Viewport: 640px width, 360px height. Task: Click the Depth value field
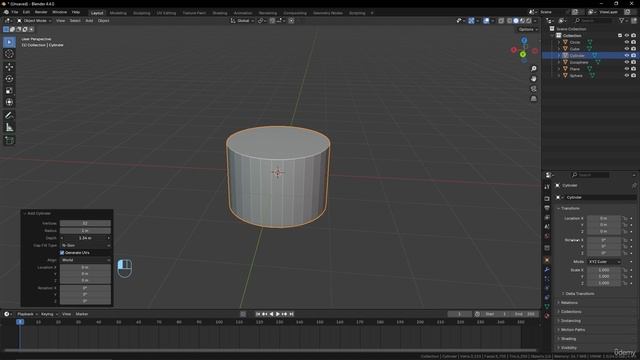(x=85, y=238)
